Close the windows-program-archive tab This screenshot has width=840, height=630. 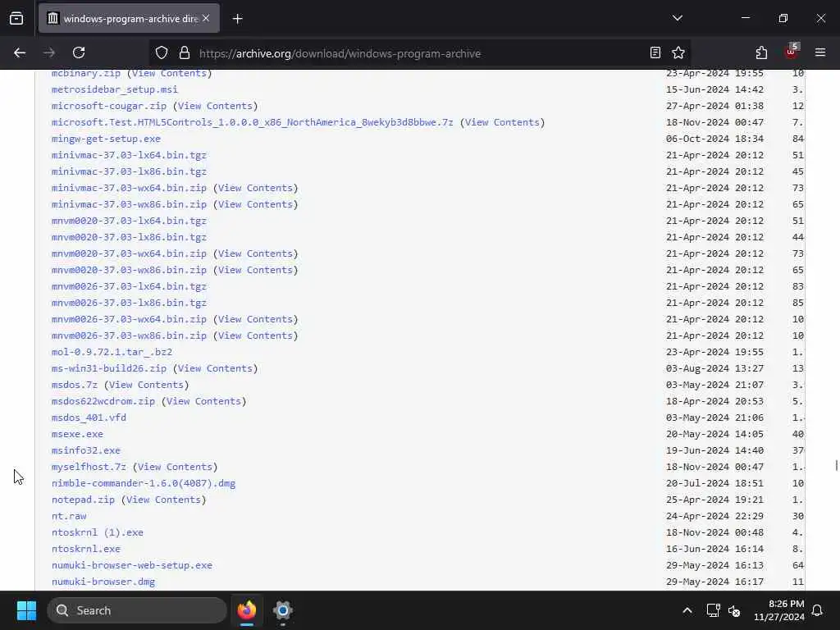[x=206, y=18]
